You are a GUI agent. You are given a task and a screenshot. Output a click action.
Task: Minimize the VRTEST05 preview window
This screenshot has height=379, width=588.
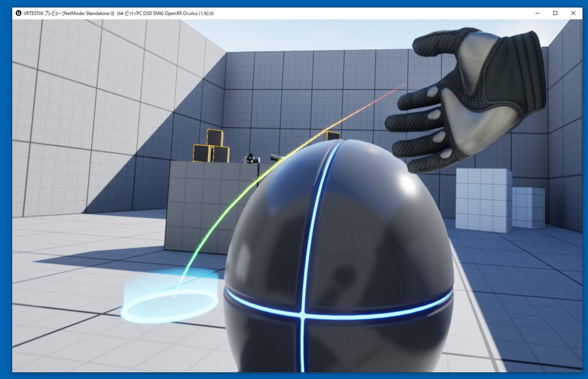coord(537,13)
